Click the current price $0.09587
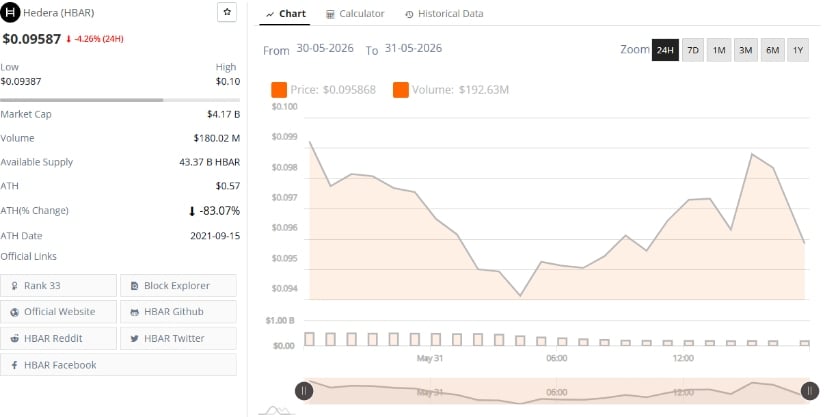The image size is (825, 417). click(x=32, y=39)
